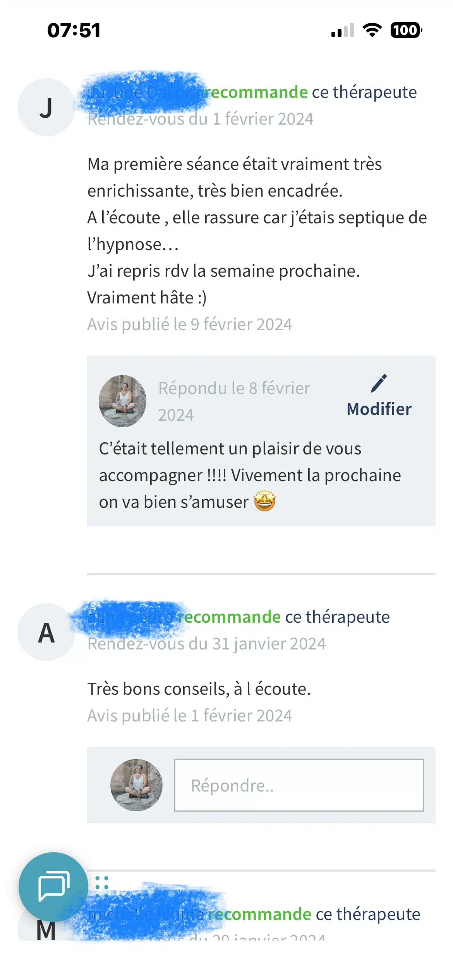Focus the "Répondre.." reply field
The height and width of the screenshot is (980, 453).
tap(299, 785)
